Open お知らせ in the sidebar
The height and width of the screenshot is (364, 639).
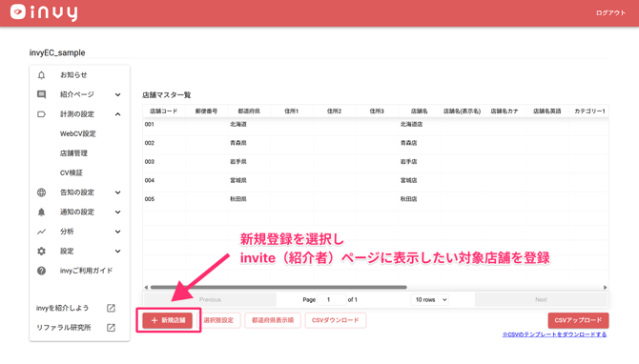73,75
